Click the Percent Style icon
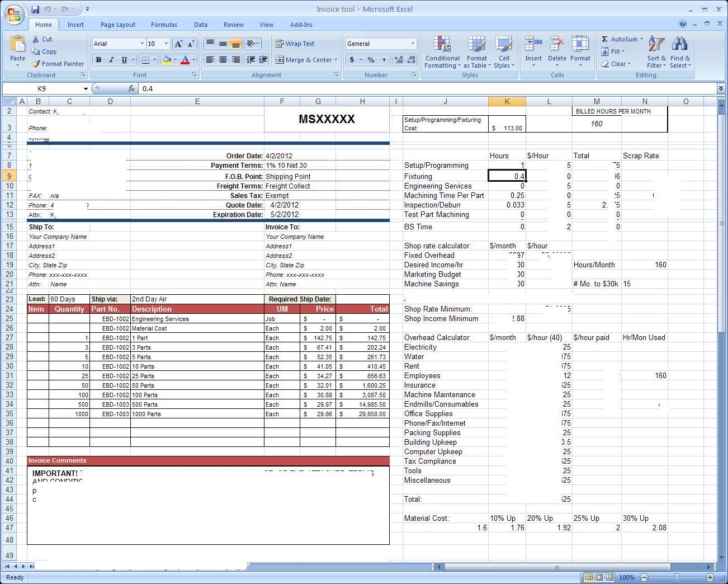 click(371, 60)
